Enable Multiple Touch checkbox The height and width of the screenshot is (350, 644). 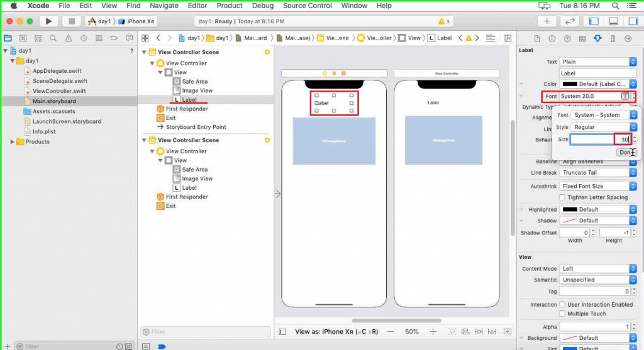[562, 314]
